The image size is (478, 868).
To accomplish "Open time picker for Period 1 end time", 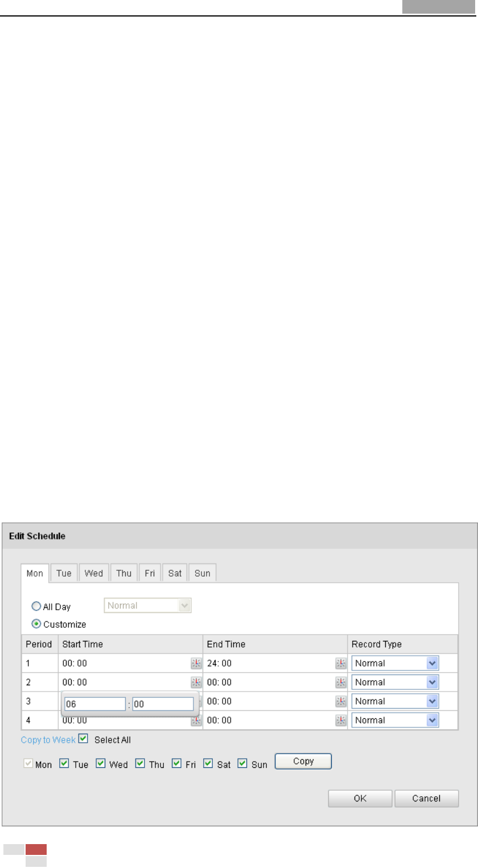I will 341,663.
